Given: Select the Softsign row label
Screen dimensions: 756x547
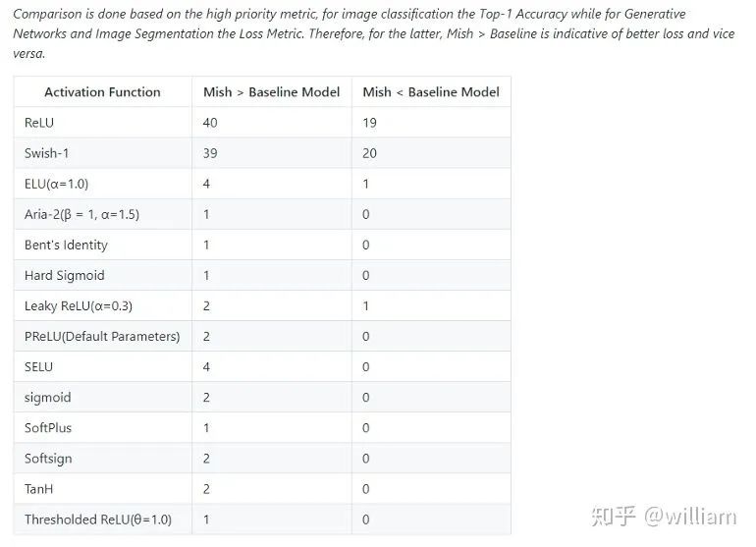Looking at the screenshot, I should point(48,459).
